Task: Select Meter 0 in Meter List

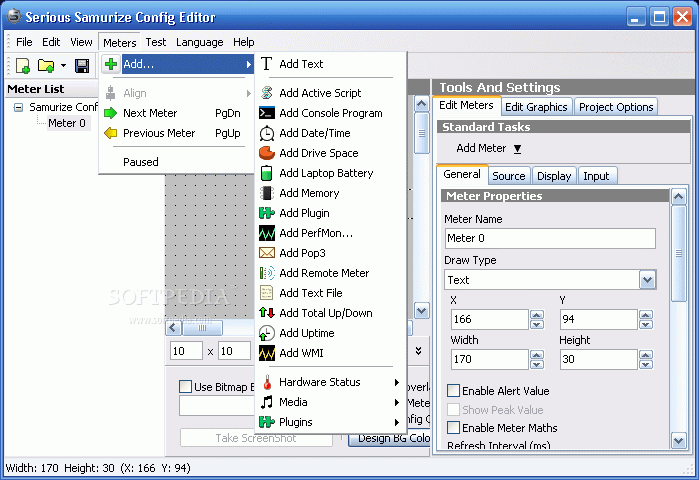Action: (x=67, y=123)
